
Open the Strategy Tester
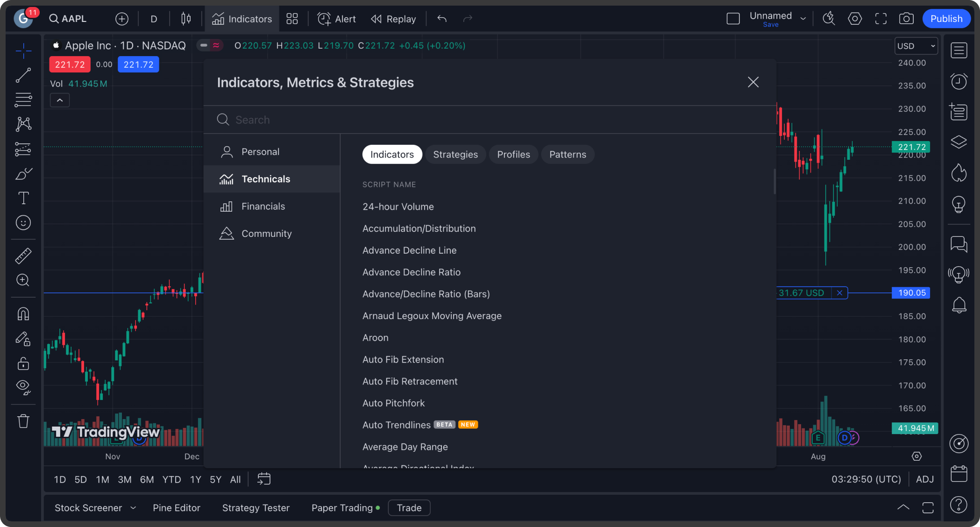[256, 508]
